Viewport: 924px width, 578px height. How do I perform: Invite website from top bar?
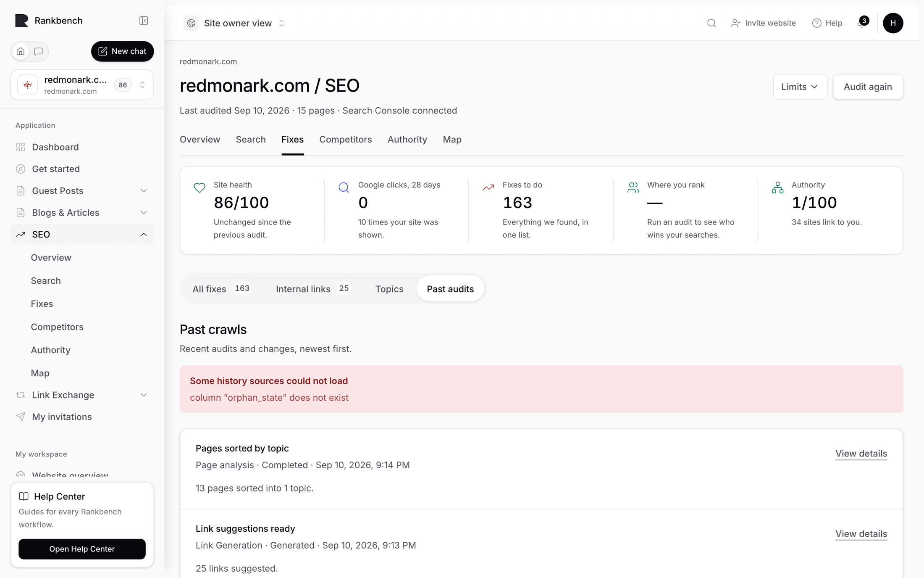(x=763, y=23)
